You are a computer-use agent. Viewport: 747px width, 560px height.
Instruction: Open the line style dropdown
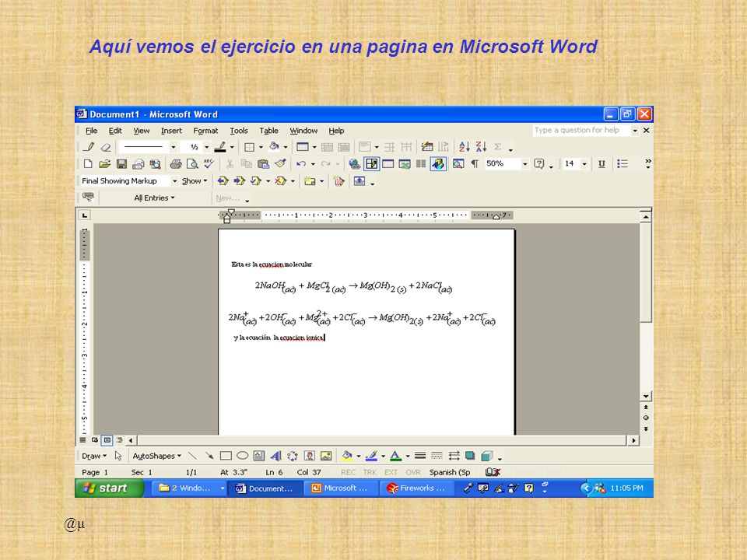[173, 147]
